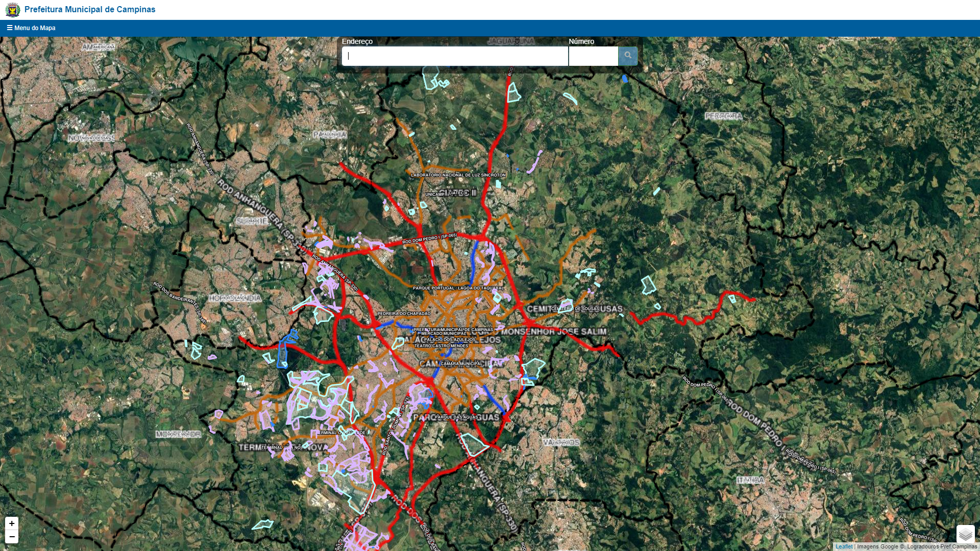Open the Leaflet attribution link

point(844,546)
